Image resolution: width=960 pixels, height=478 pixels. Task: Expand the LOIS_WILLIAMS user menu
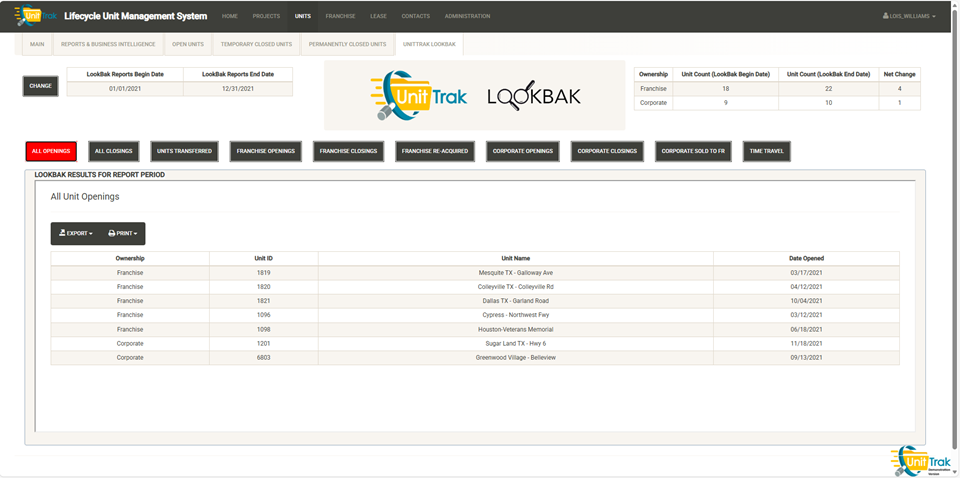point(909,16)
